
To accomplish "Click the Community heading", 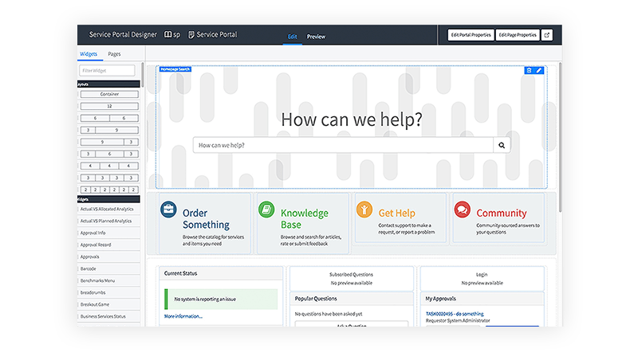I will (502, 213).
